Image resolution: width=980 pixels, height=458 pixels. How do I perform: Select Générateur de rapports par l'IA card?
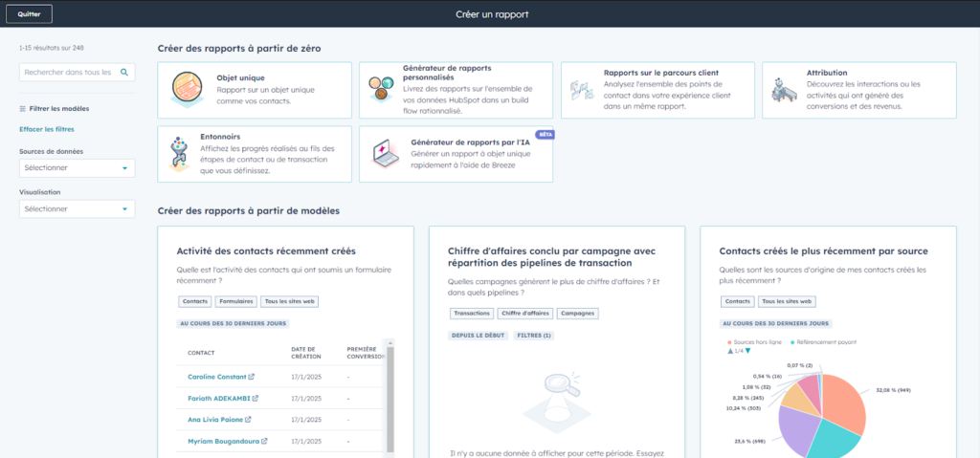pos(456,154)
